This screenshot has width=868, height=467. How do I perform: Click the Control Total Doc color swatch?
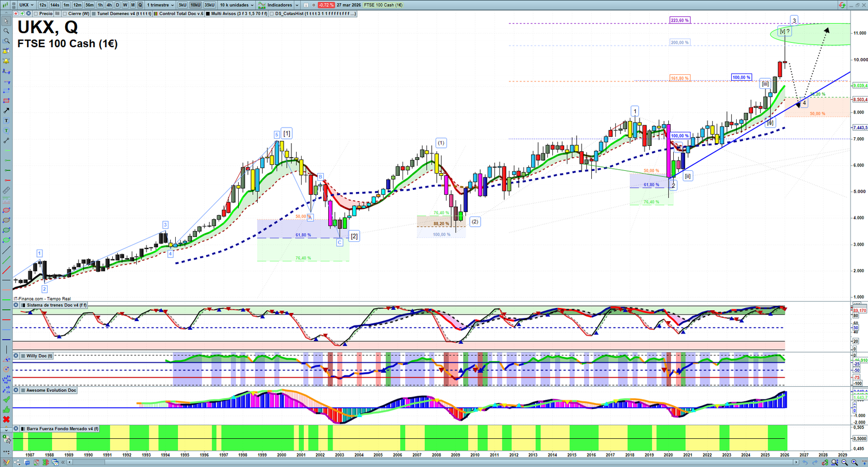click(156, 14)
